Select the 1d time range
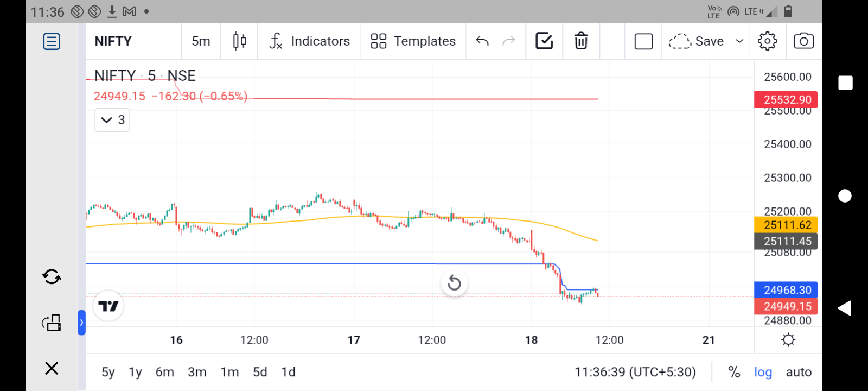The image size is (868, 391). coord(288,372)
